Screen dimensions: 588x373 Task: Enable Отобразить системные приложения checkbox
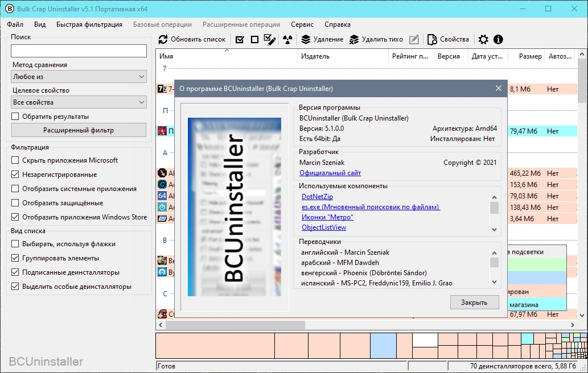click(15, 189)
